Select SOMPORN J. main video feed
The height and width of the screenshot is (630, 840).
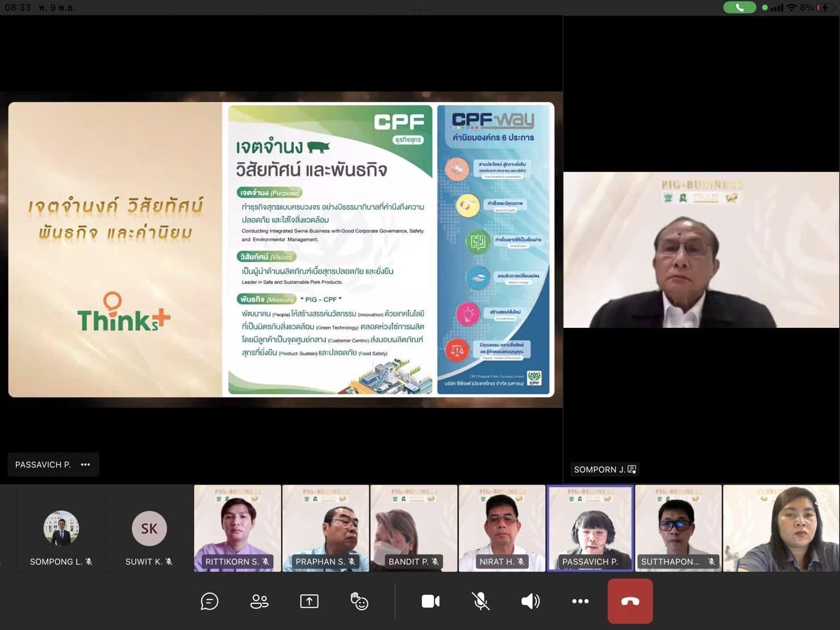[701, 250]
